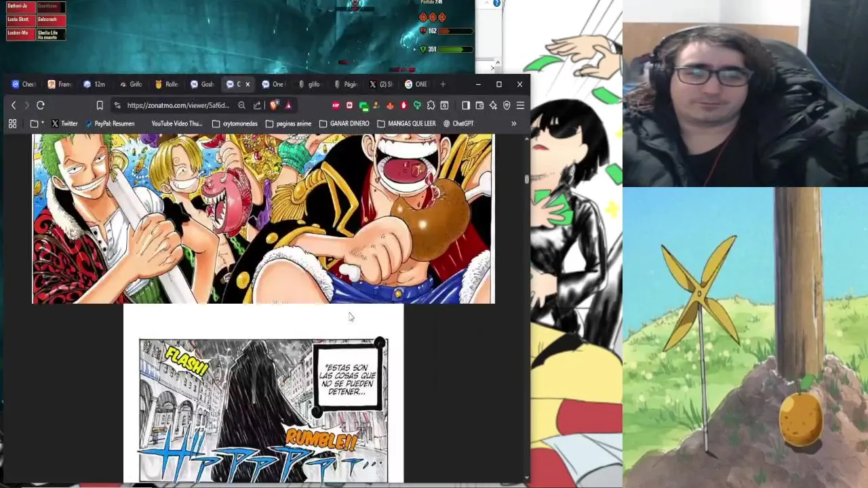Open the extensions puzzle menu
868x488 pixels.
pos(431,105)
